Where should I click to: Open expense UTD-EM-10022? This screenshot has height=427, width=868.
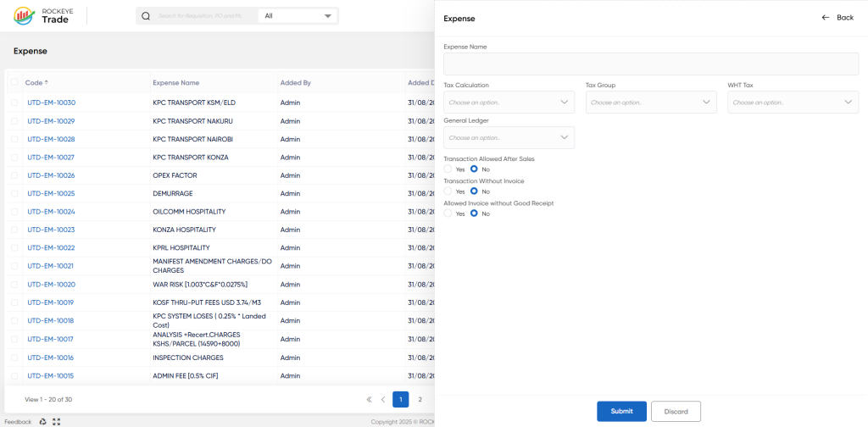click(51, 247)
